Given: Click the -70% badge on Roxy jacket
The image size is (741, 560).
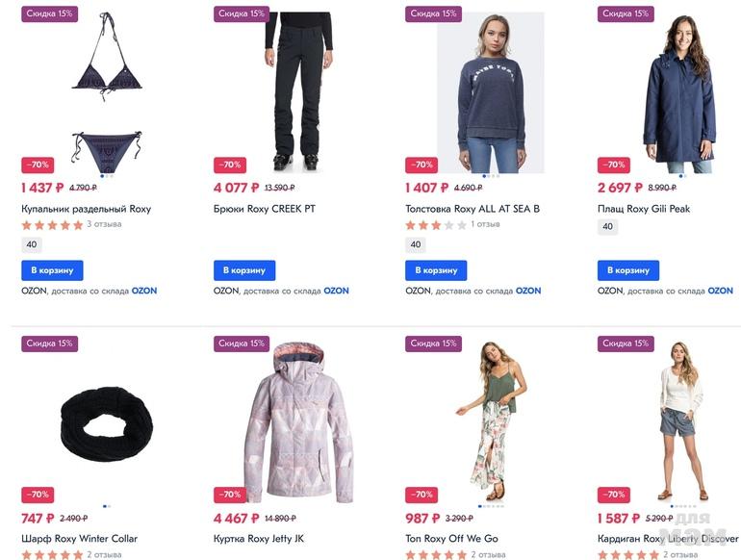Looking at the screenshot, I should [x=230, y=495].
